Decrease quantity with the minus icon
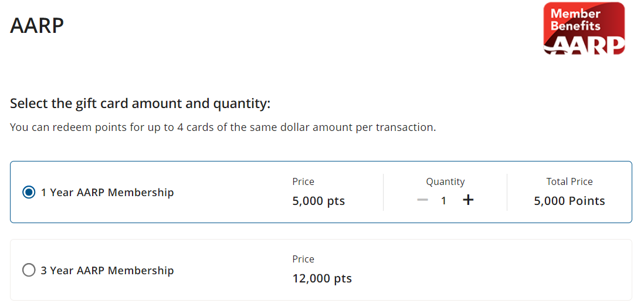644x303 pixels. tap(422, 200)
